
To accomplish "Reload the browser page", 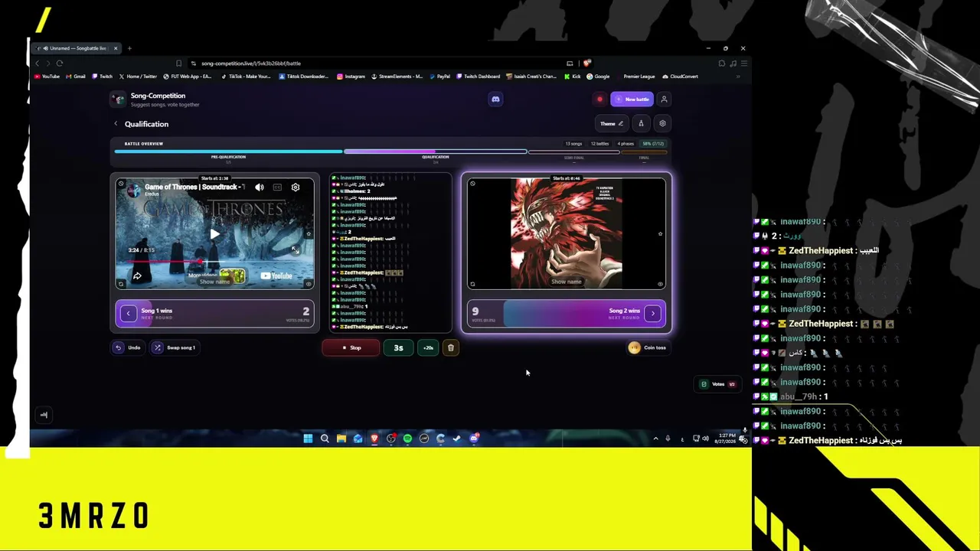I will tap(60, 64).
